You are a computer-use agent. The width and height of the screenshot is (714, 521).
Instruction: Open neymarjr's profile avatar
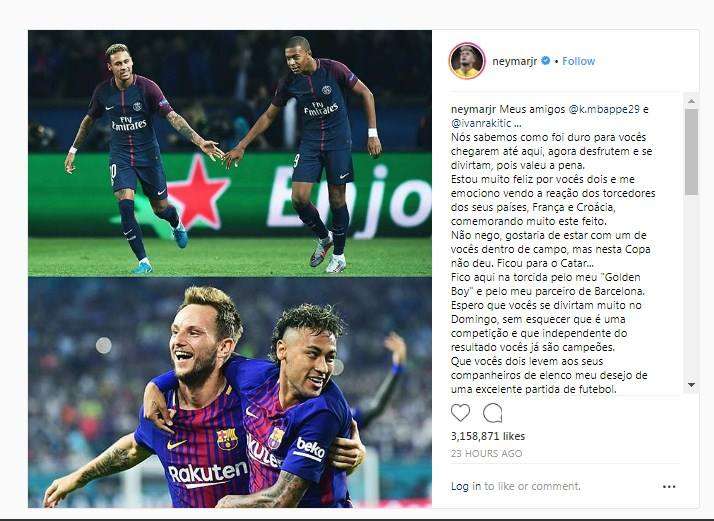click(467, 61)
